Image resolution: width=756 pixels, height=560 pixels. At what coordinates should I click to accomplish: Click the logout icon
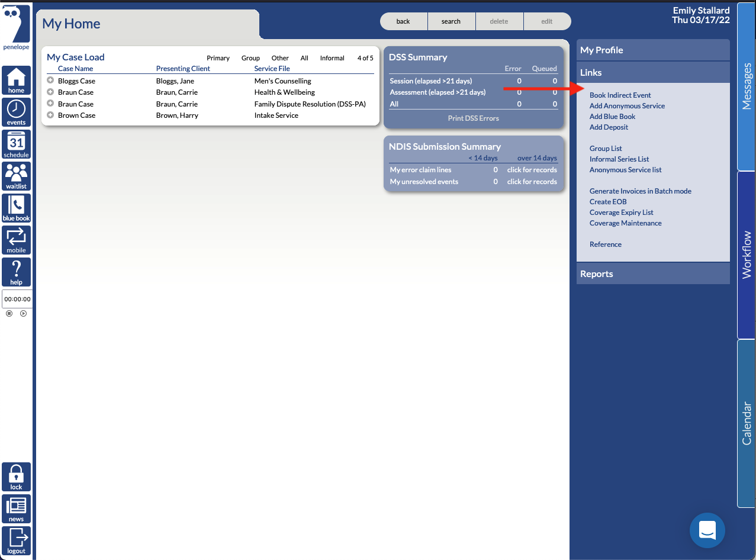click(16, 541)
